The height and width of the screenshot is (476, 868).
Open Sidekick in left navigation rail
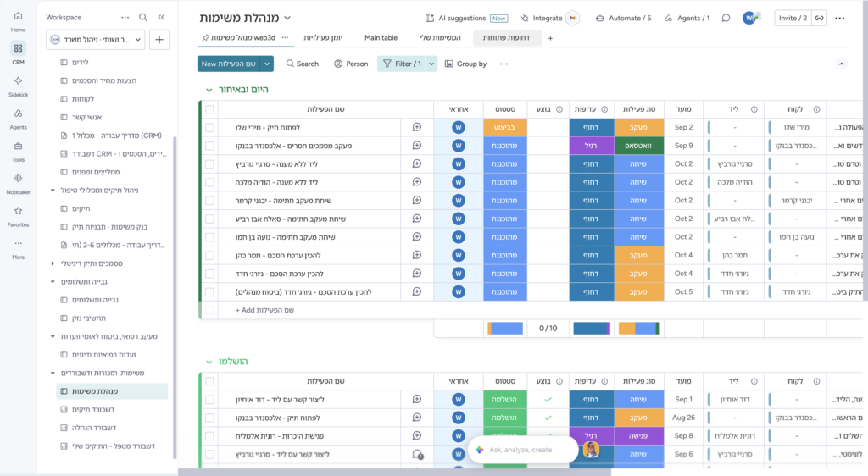point(19,86)
